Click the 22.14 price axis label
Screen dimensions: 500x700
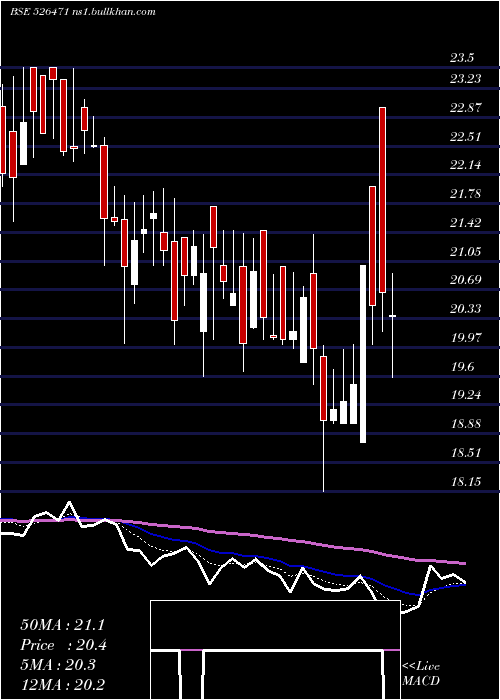pos(466,165)
